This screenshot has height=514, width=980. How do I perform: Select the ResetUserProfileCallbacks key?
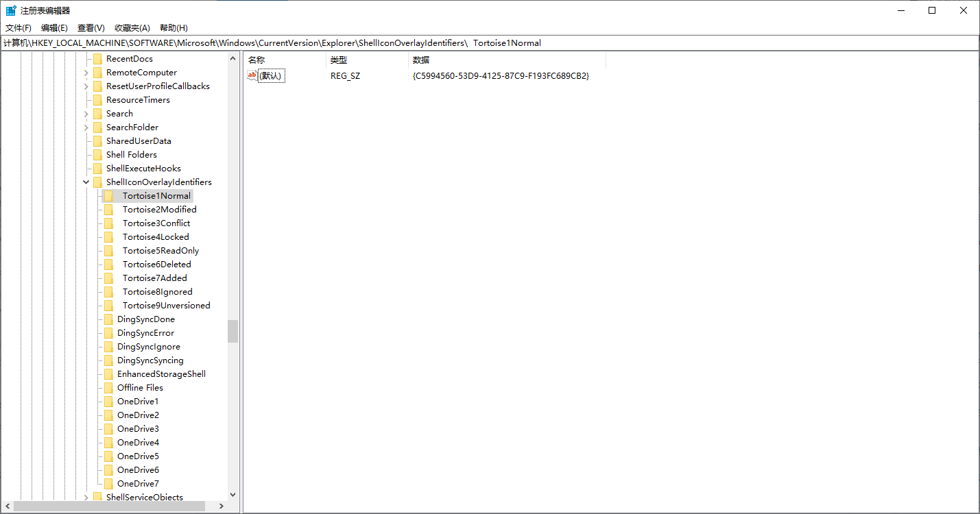pos(158,86)
